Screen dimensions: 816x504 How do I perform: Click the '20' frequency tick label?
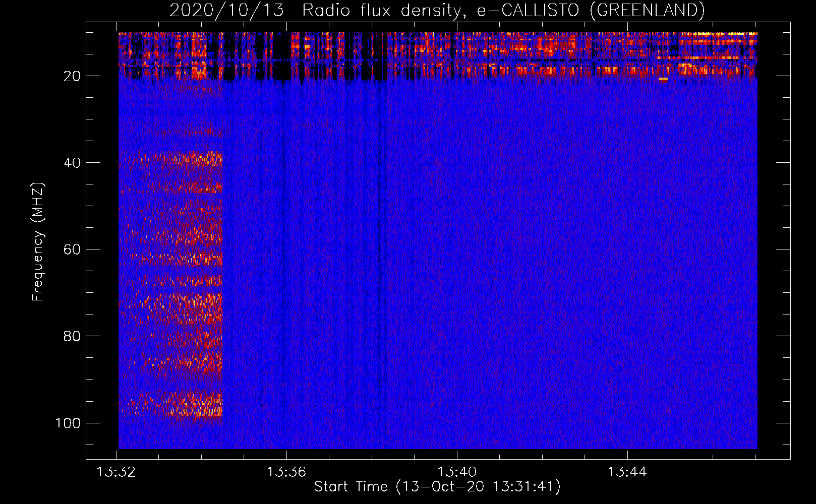click(x=72, y=76)
